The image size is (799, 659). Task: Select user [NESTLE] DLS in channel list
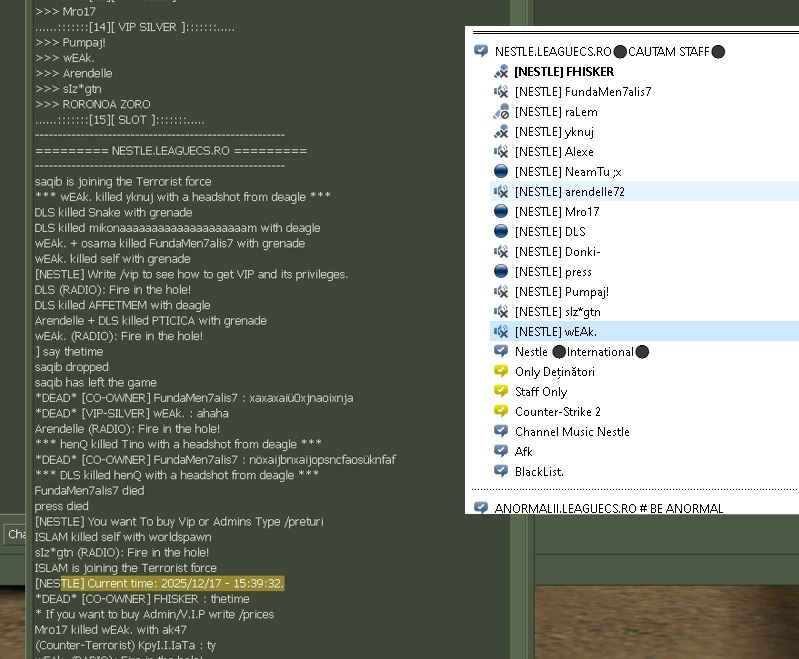click(550, 231)
